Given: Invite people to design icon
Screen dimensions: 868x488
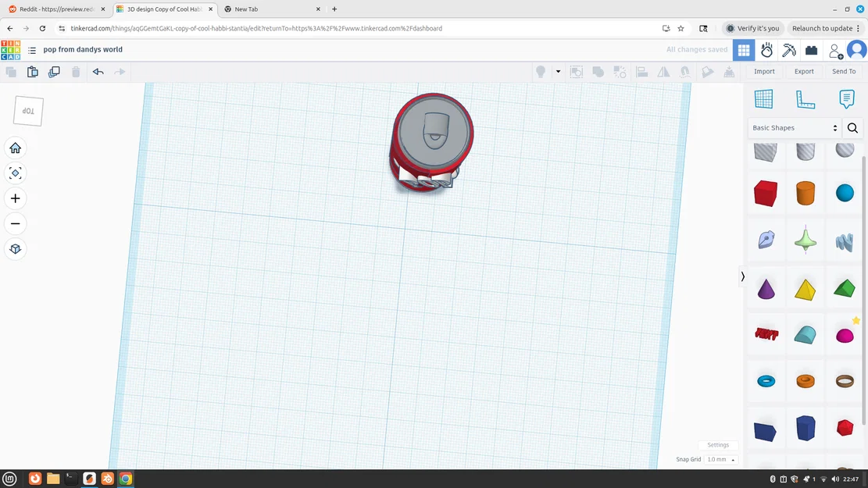Looking at the screenshot, I should pos(835,51).
